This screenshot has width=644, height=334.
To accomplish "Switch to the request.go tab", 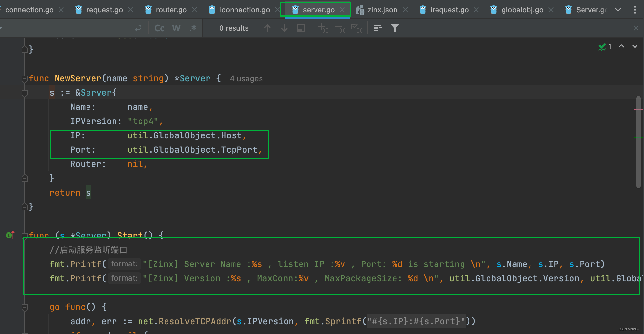I will coord(104,10).
